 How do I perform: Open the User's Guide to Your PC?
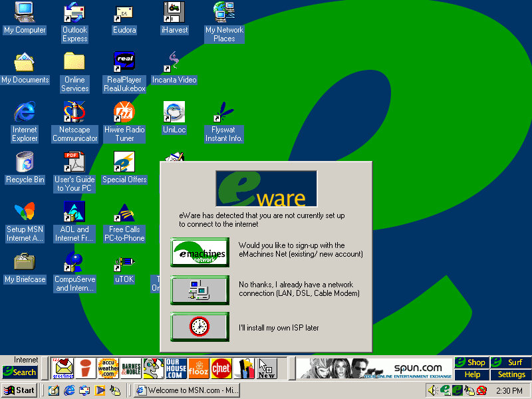74,163
